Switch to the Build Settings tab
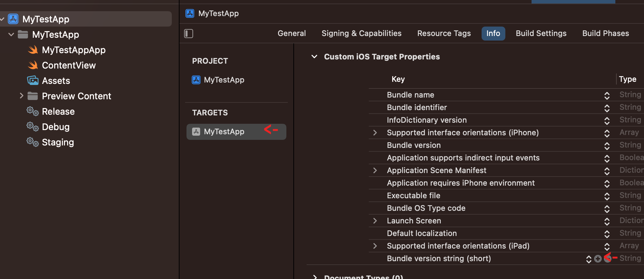The height and width of the screenshot is (279, 644). [541, 34]
